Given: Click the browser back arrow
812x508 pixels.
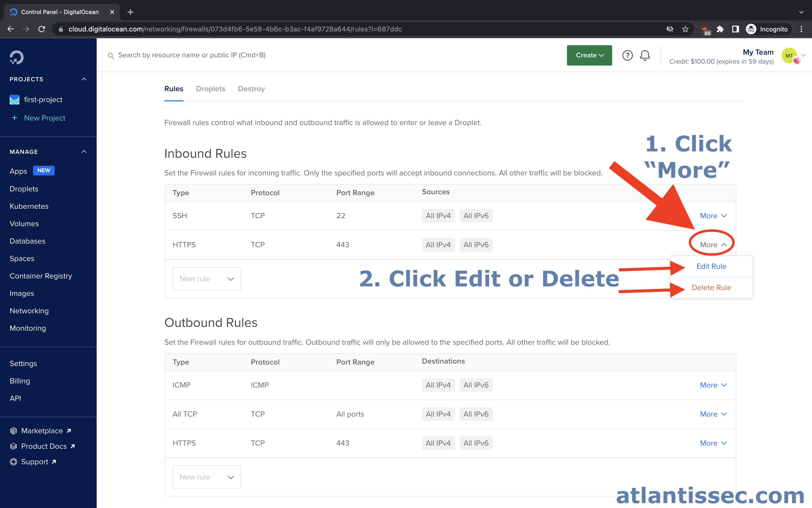Looking at the screenshot, I should click(10, 29).
